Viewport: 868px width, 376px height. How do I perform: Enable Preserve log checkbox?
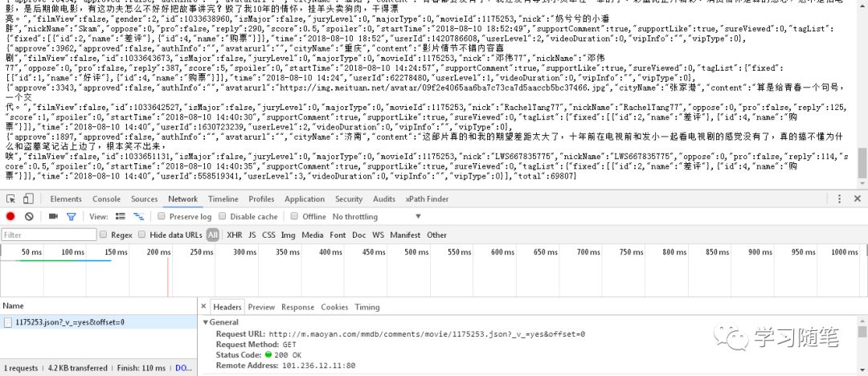click(x=161, y=216)
